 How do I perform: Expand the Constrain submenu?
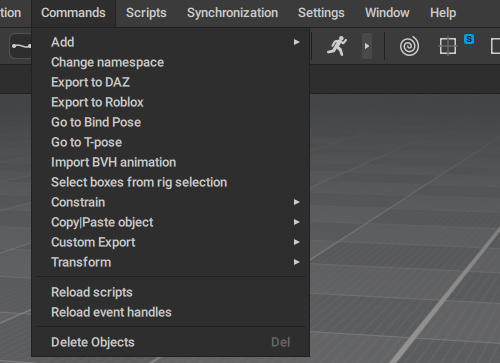coord(171,202)
